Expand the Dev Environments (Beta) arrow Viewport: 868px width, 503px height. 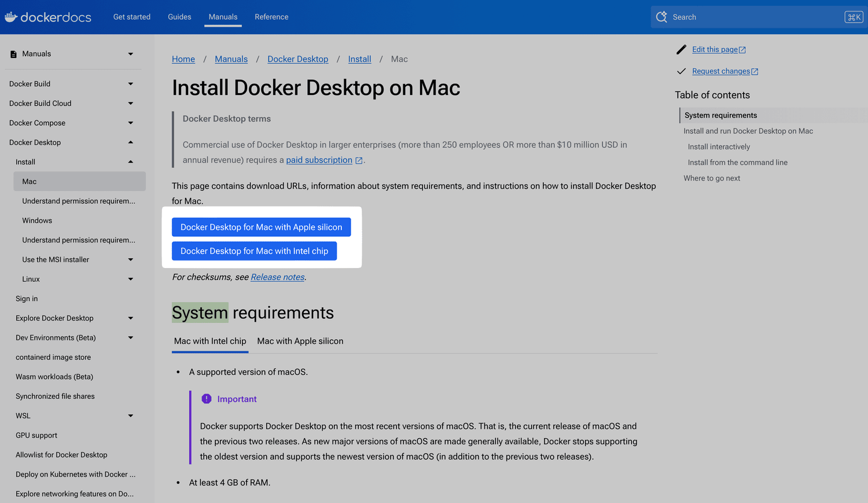(131, 337)
